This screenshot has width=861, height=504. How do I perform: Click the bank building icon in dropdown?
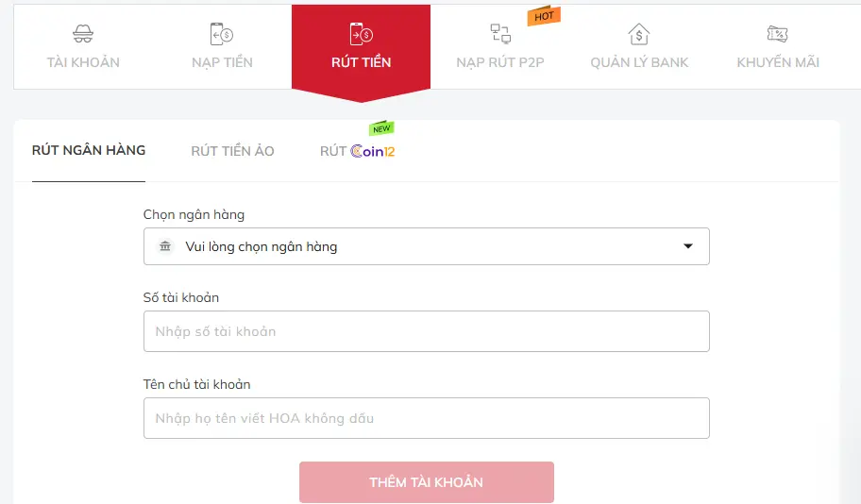(x=165, y=246)
